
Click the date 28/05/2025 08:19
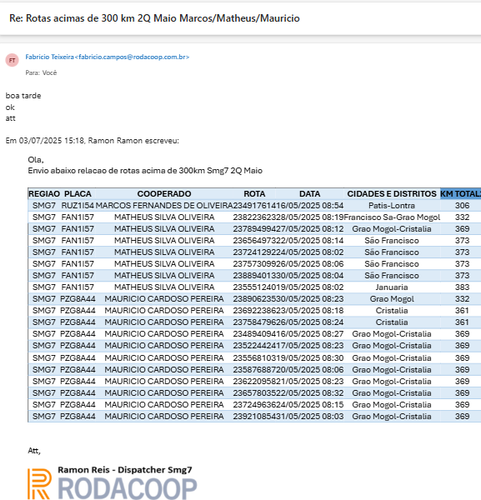(310, 217)
